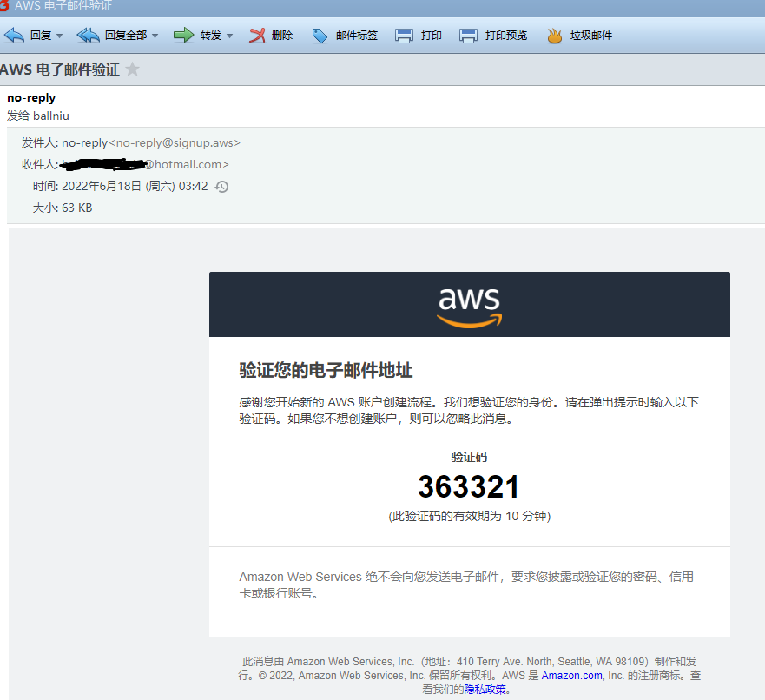Click sender name no-reply in header
Viewport: 765px width, 700px height.
coord(31,98)
